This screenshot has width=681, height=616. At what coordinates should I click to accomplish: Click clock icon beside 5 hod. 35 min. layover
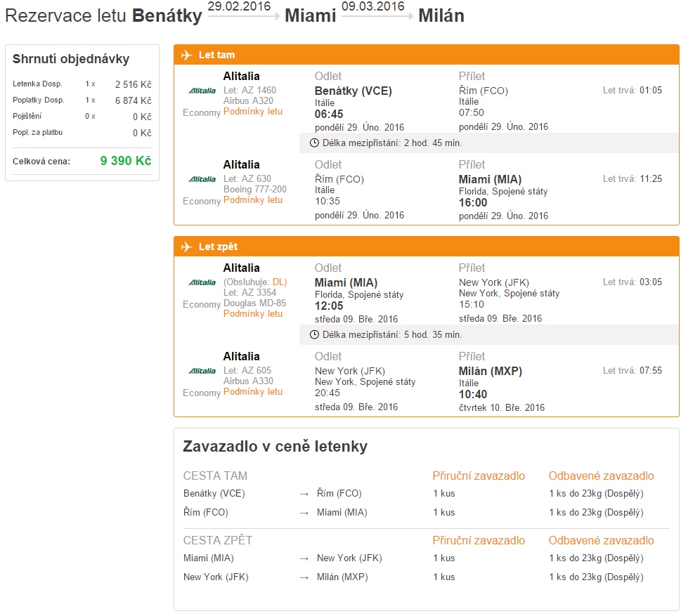pyautogui.click(x=314, y=334)
